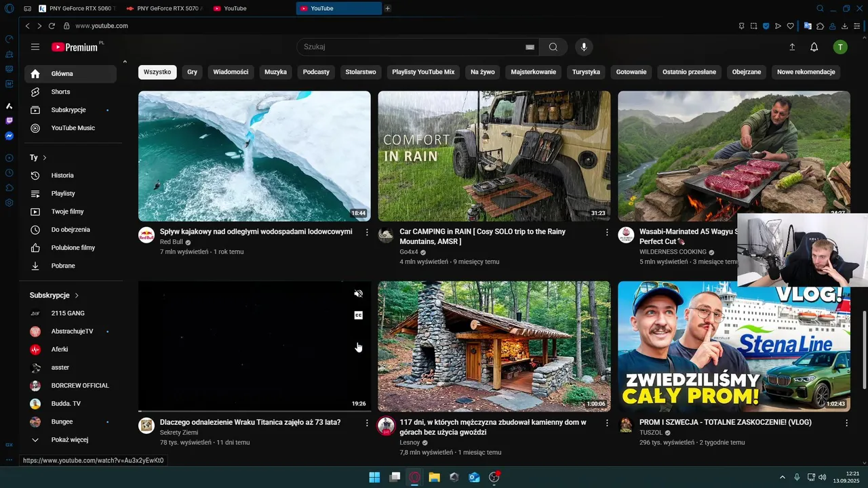This screenshot has width=868, height=488.
Task: Open the notifications bell
Action: 814,47
